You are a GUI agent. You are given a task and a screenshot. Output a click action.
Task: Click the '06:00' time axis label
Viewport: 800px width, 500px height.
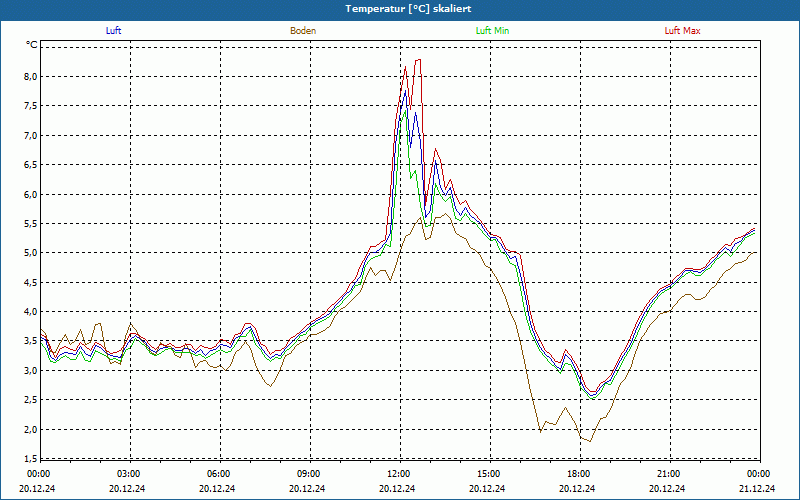[x=220, y=474]
